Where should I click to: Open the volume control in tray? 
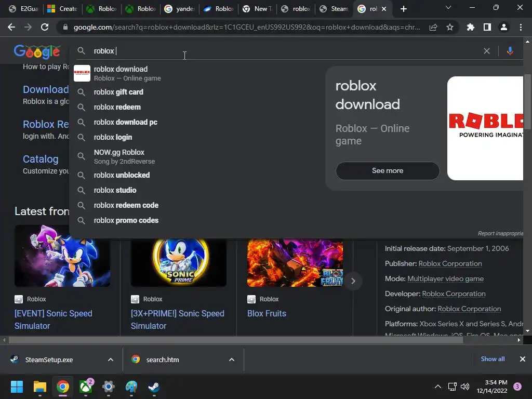(x=465, y=387)
